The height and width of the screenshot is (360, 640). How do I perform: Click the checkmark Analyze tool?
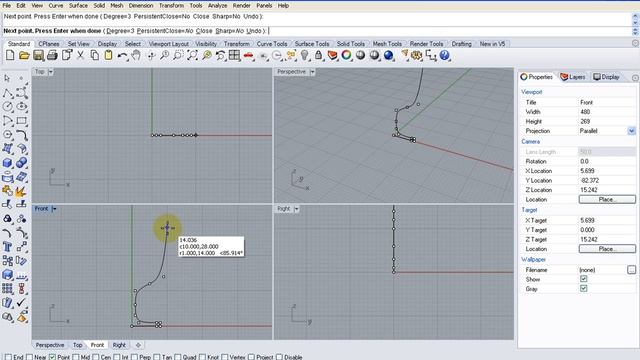22,302
